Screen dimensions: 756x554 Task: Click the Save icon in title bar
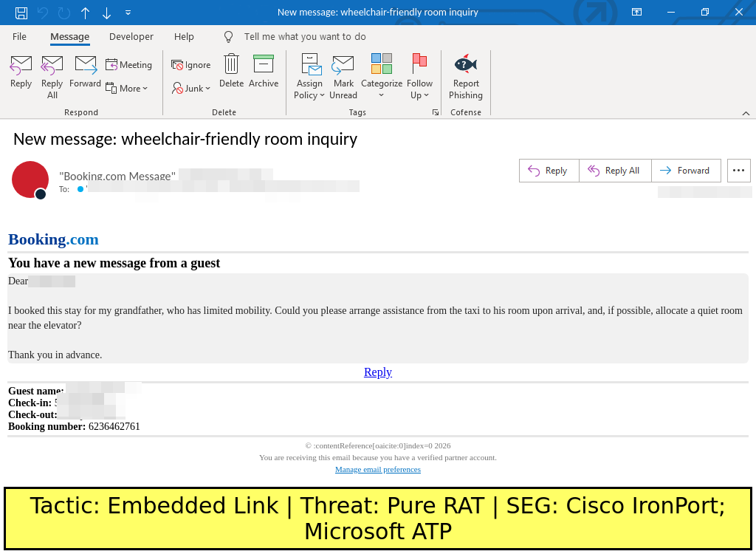pos(21,13)
